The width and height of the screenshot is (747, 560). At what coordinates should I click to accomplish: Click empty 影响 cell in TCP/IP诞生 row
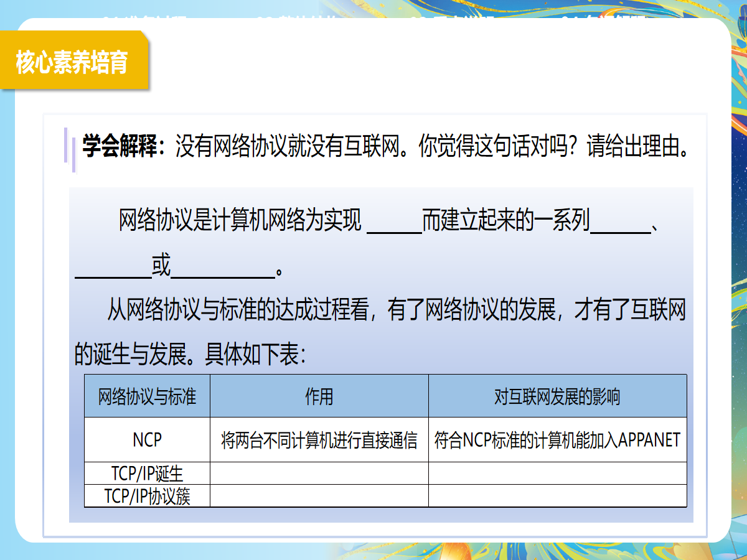click(558, 474)
